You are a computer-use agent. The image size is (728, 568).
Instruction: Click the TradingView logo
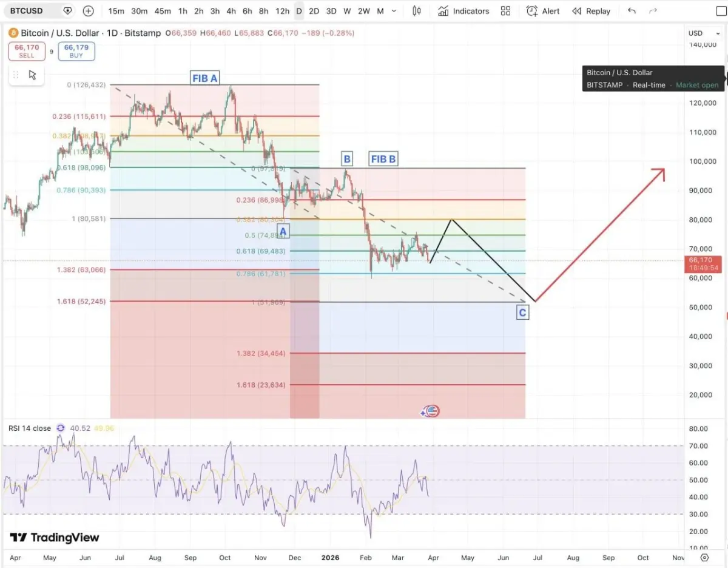pyautogui.click(x=55, y=537)
